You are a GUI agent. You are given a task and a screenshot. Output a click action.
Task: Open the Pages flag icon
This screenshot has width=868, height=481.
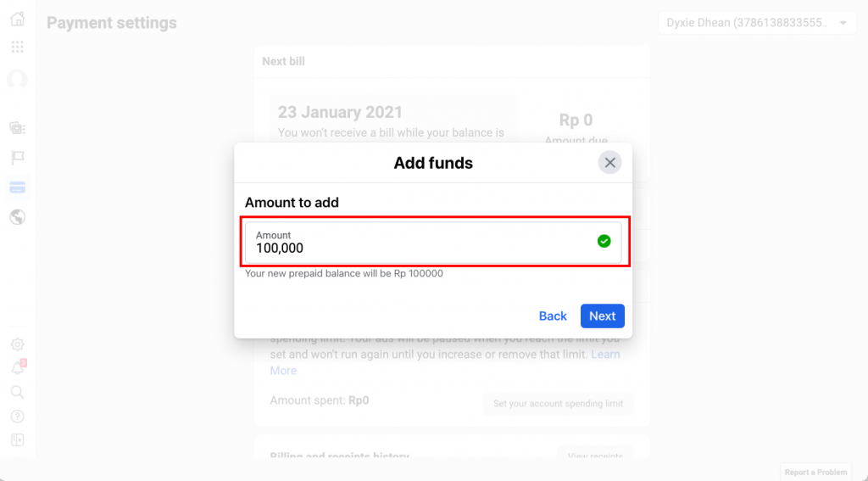tap(17, 158)
